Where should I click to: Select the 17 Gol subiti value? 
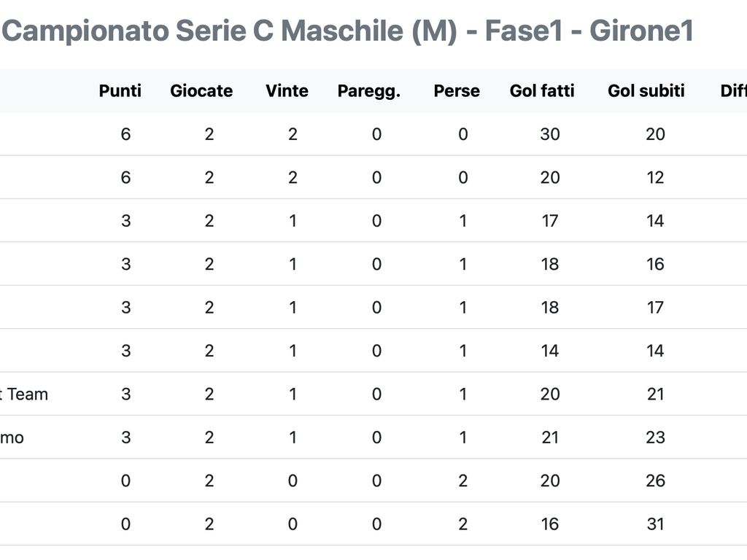point(656,308)
